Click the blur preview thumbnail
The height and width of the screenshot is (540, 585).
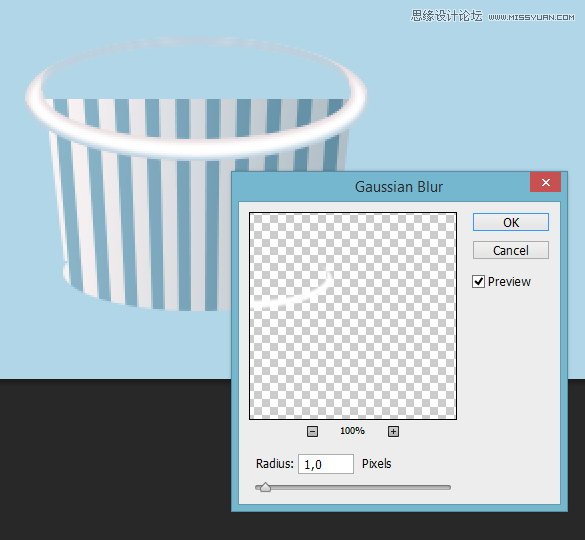[x=353, y=316]
